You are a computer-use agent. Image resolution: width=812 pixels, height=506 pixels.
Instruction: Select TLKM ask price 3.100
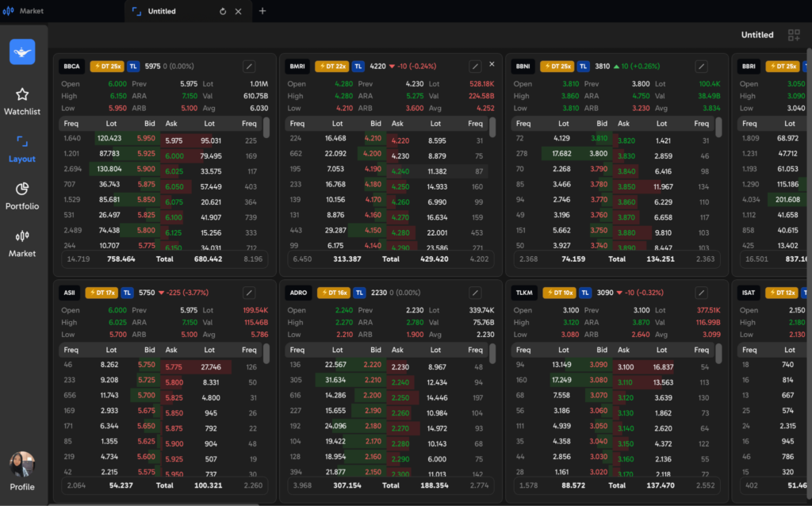point(626,366)
